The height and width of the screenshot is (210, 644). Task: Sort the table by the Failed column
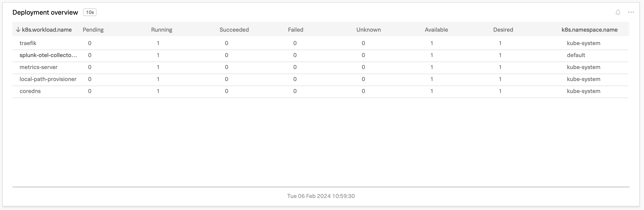295,29
